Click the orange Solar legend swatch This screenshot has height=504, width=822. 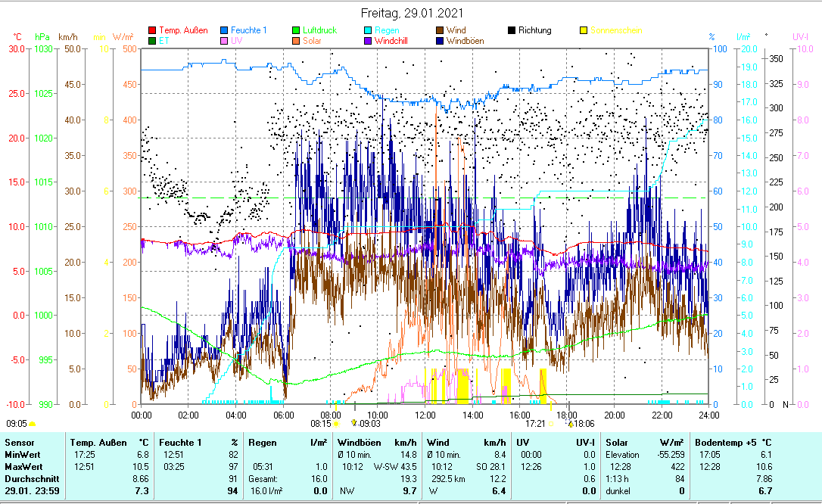[297, 41]
